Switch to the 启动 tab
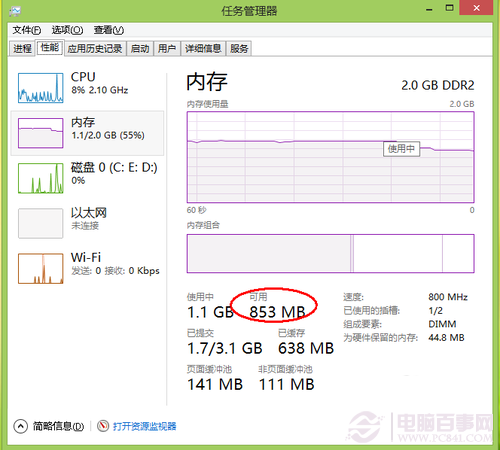This screenshot has height=450, width=500. pyautogui.click(x=140, y=49)
